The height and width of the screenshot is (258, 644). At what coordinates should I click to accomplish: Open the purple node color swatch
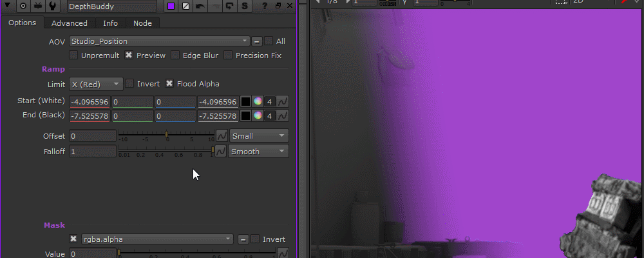171,6
